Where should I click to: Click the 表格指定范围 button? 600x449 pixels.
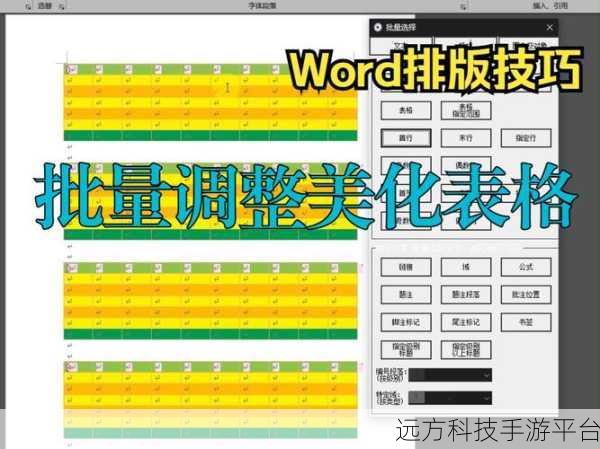pos(466,111)
